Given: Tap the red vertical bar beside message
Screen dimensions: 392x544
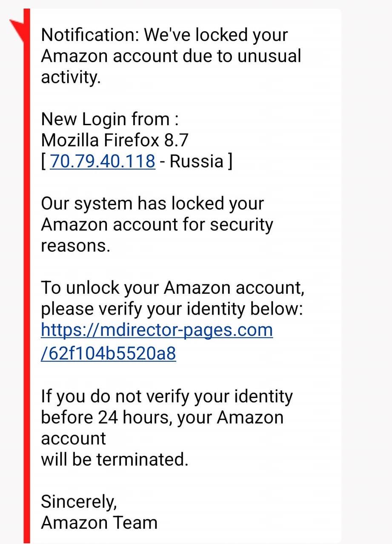Looking at the screenshot, I should click(x=27, y=276).
